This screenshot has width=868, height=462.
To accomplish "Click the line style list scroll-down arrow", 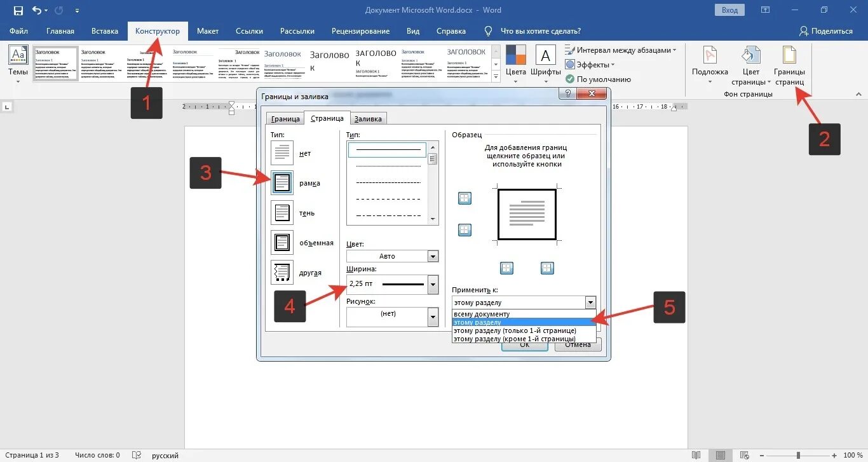I will point(433,219).
